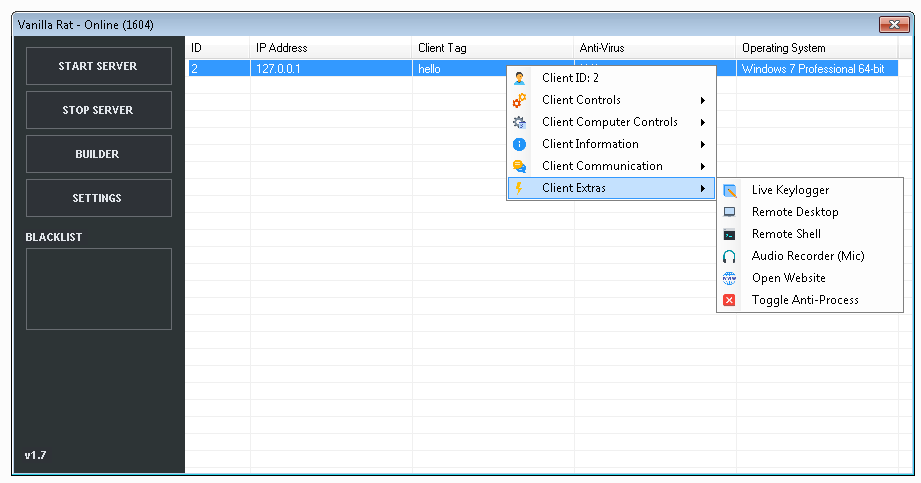Select the Toggle Anti-Process menu entry

[x=804, y=300]
